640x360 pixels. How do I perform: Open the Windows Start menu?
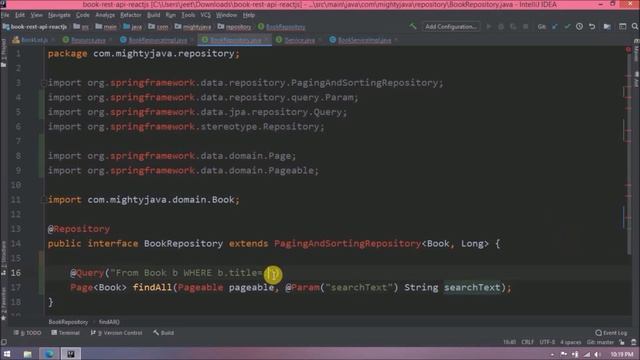(7, 354)
